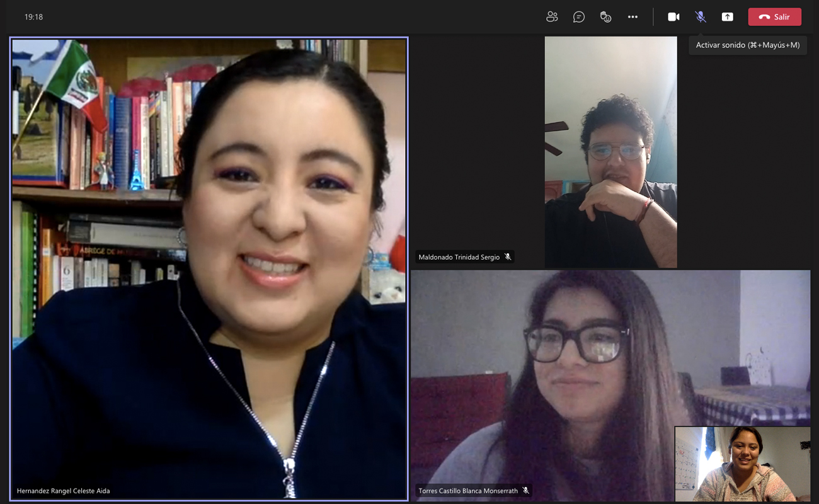This screenshot has width=819, height=504.
Task: Unmute the microphone in the toolbar
Action: (700, 17)
